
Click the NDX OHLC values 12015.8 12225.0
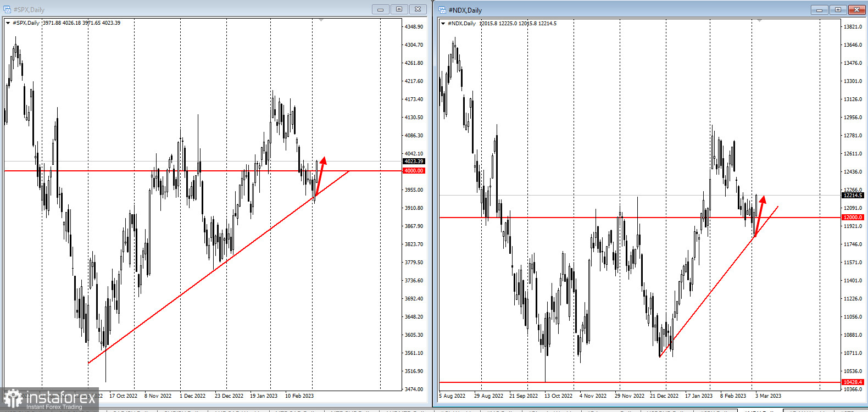click(498, 24)
